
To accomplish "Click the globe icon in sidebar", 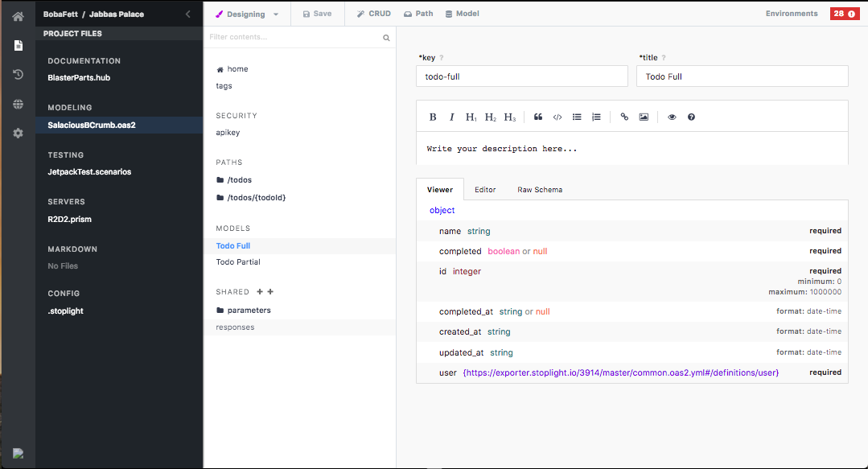I will coord(18,104).
